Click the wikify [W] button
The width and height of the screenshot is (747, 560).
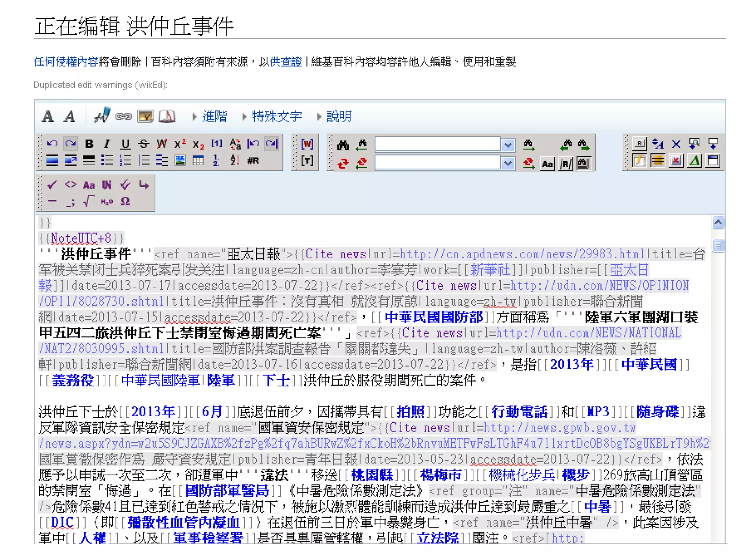point(307,144)
